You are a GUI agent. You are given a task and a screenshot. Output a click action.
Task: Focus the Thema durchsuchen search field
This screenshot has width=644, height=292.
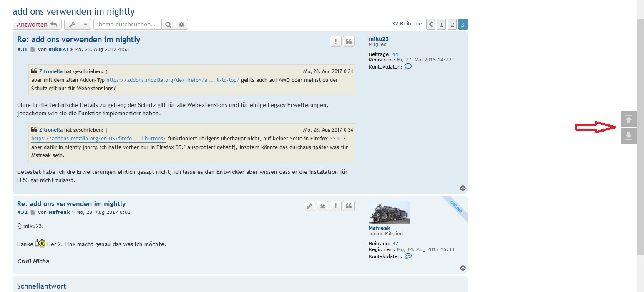click(x=128, y=25)
